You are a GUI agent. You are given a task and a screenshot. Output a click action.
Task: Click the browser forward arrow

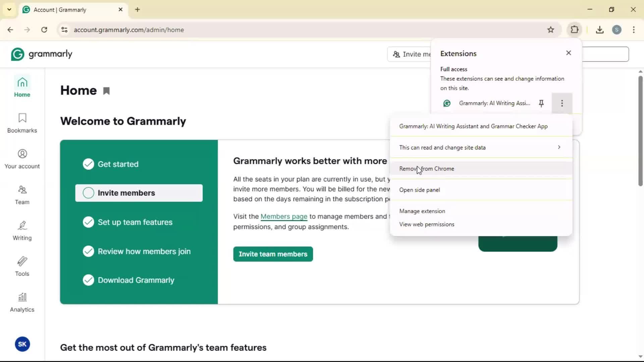click(x=27, y=30)
